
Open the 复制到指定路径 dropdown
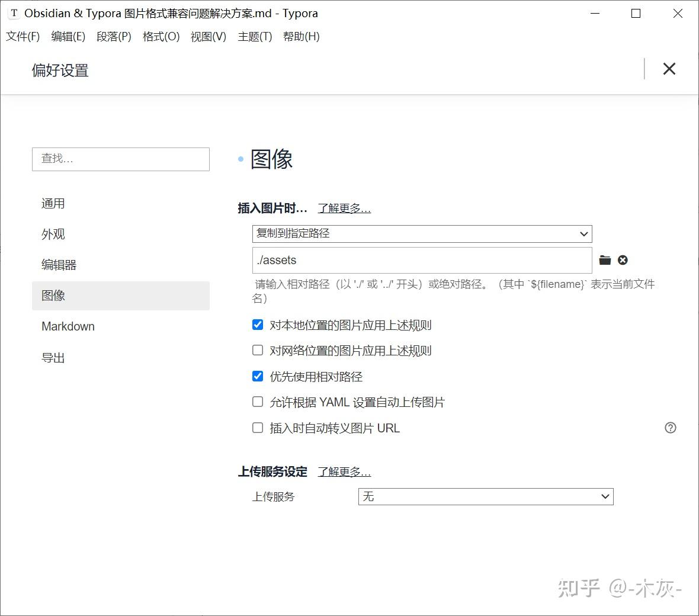pyautogui.click(x=421, y=233)
